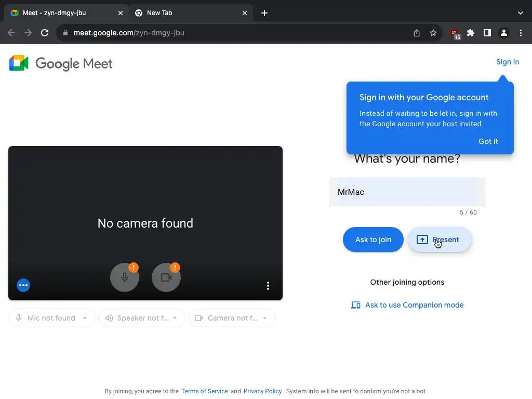Click the Sign in link

(x=507, y=62)
